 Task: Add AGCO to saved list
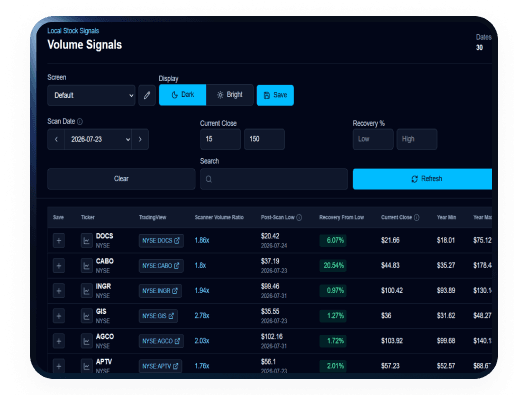pos(59,341)
